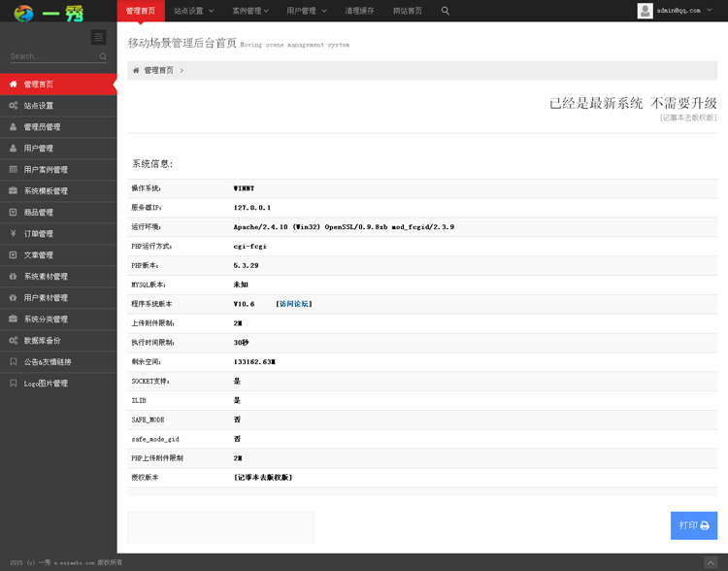Click the scroll-to-top arrow in footer
Viewport: 728px width, 571px height.
pos(711,563)
